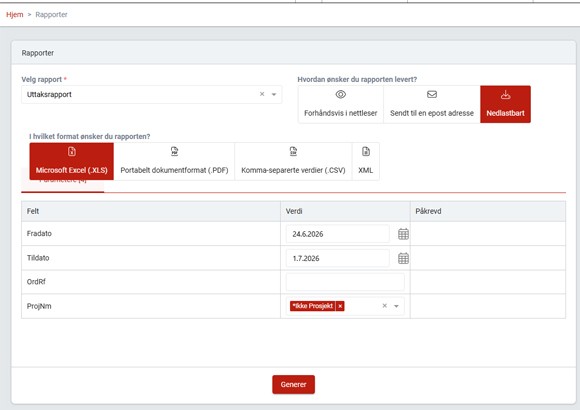Click the Fradato date field

click(337, 234)
